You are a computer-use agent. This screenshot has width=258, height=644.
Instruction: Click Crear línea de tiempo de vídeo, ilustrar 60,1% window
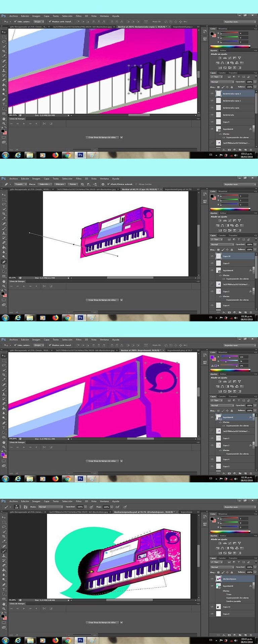(x=102, y=300)
